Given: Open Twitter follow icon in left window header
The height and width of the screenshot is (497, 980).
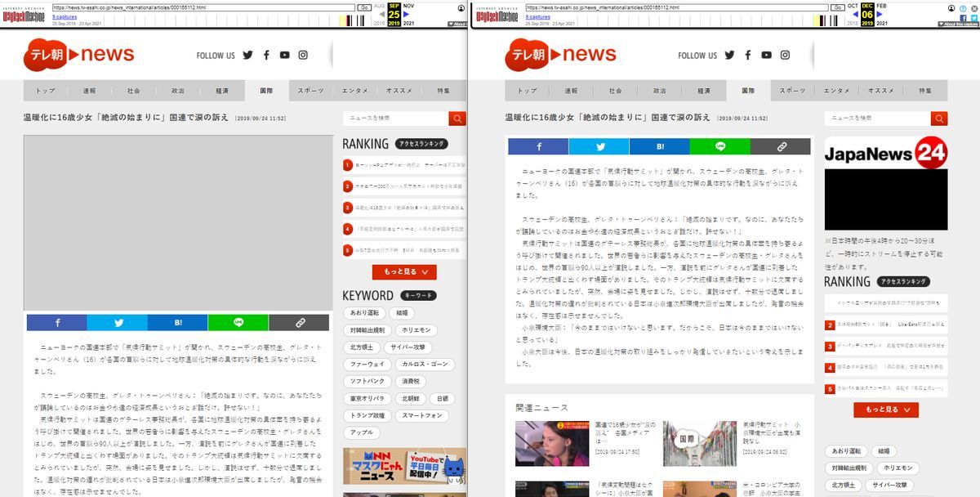Looking at the screenshot, I should (x=249, y=55).
